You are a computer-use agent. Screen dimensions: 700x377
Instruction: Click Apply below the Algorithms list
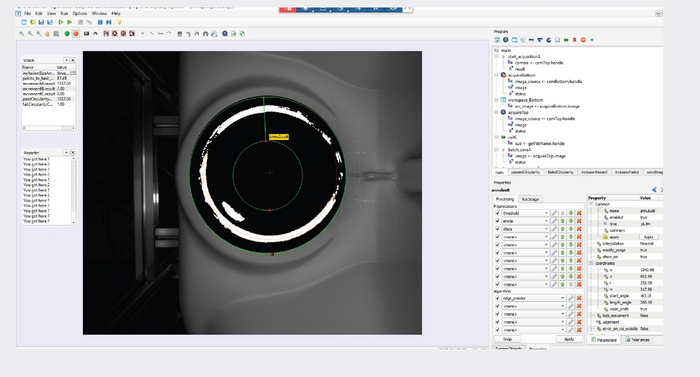569,339
